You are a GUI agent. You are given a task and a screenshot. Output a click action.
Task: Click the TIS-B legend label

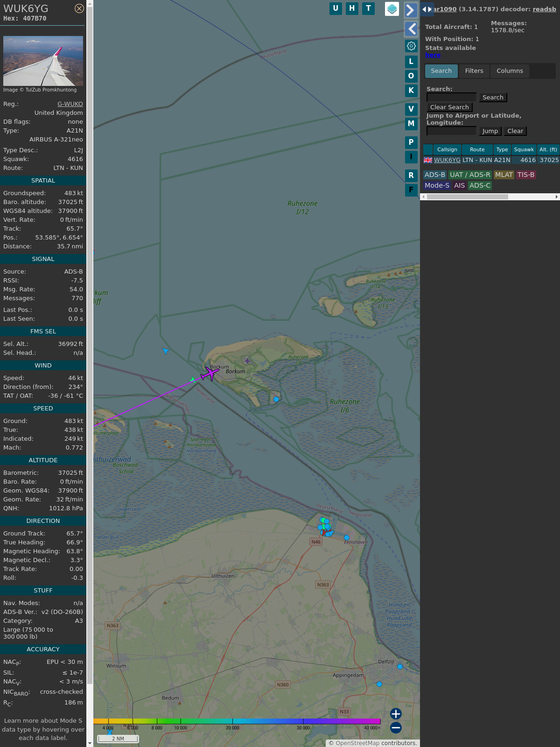coord(526,175)
